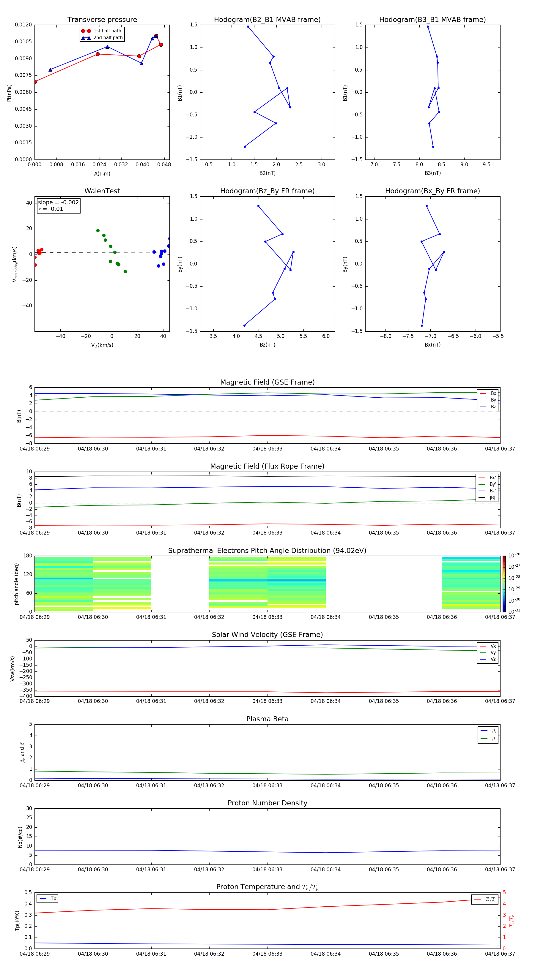535x980 pixels.
Task: Click the Hodogram(Bx_By FR frame) title
Action: coord(432,191)
